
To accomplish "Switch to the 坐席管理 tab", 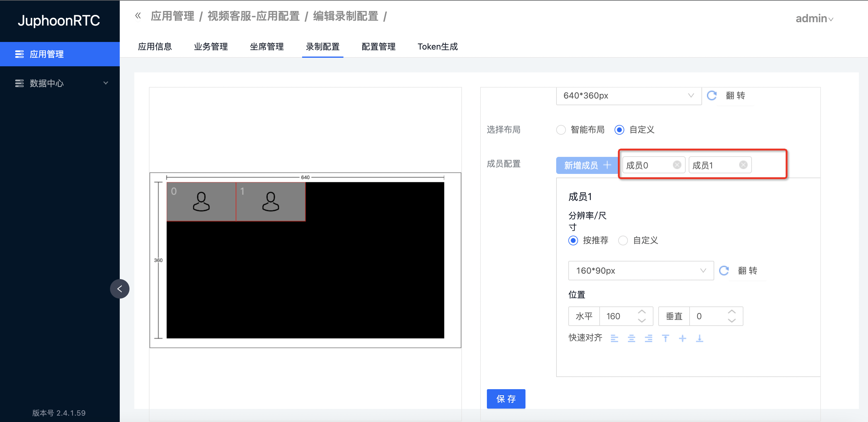I will pos(267,47).
